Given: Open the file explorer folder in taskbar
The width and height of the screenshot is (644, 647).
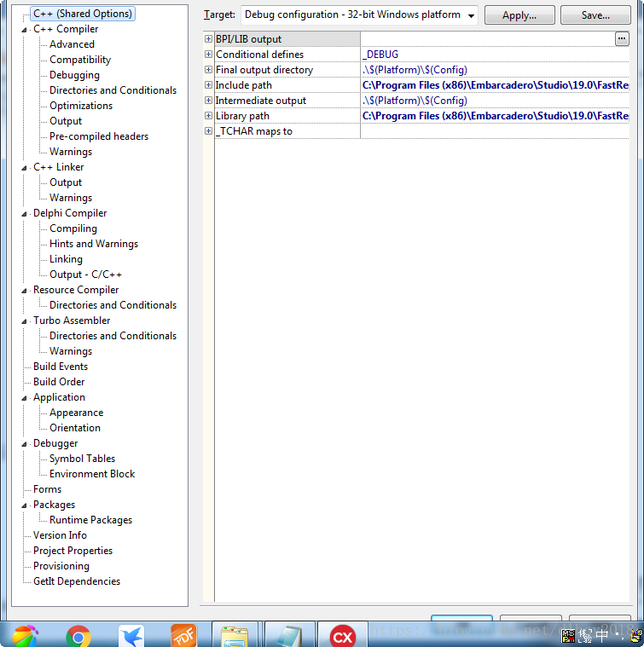Looking at the screenshot, I should tap(235, 636).
